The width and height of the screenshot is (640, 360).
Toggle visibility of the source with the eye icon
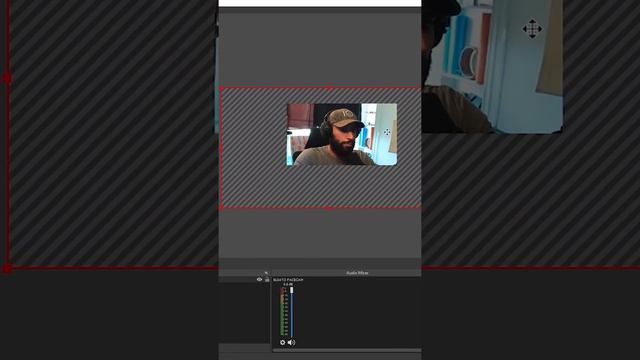259,280
